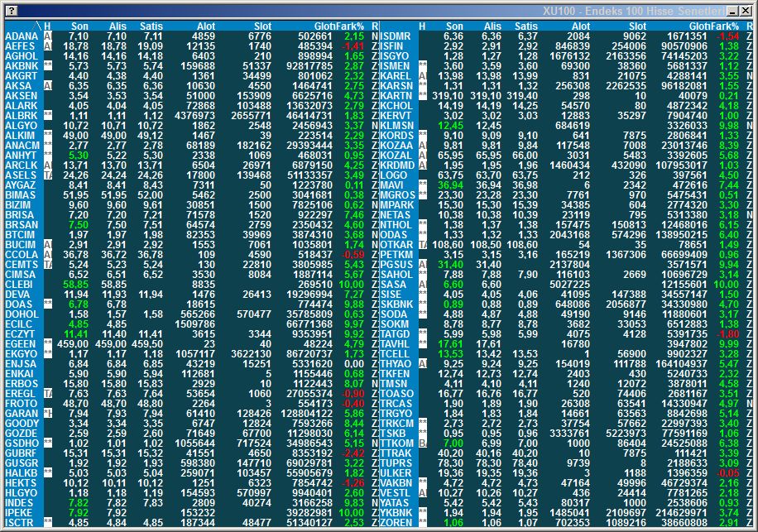This screenshot has height=532, width=758.
Task: Click the Slot column header in right table
Action: click(638, 26)
